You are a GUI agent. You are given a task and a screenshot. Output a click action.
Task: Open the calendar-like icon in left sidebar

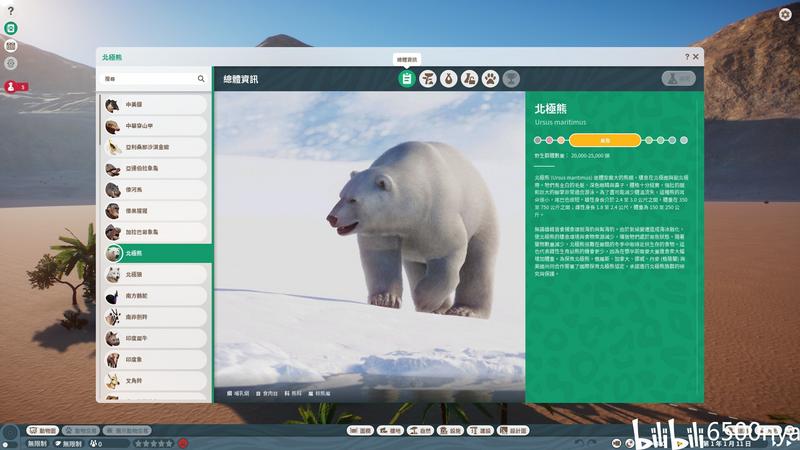11,46
